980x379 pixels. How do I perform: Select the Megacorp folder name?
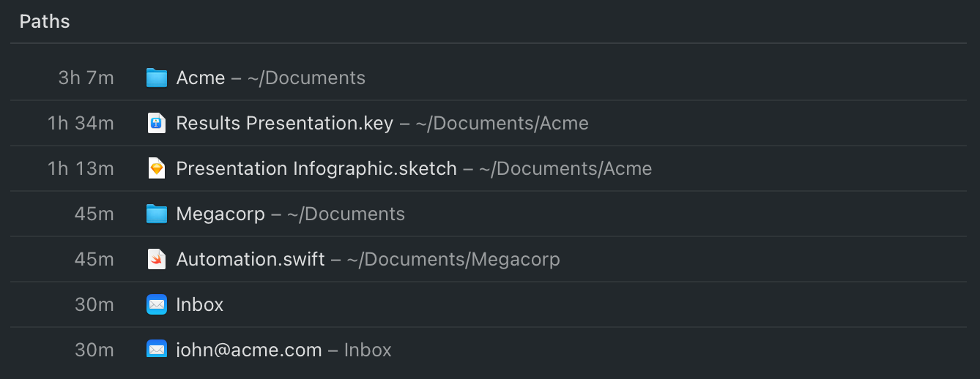(220, 214)
